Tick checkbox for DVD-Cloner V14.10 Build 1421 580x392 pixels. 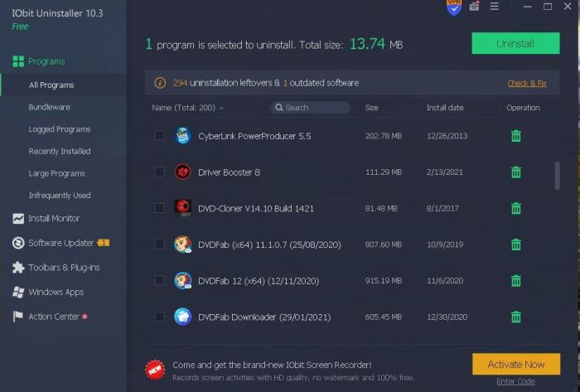pyautogui.click(x=159, y=208)
